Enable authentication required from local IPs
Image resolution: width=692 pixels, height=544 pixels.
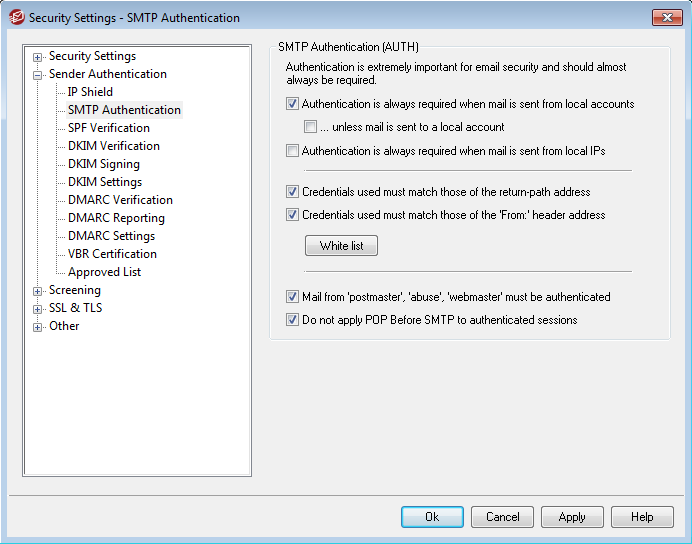coord(292,151)
